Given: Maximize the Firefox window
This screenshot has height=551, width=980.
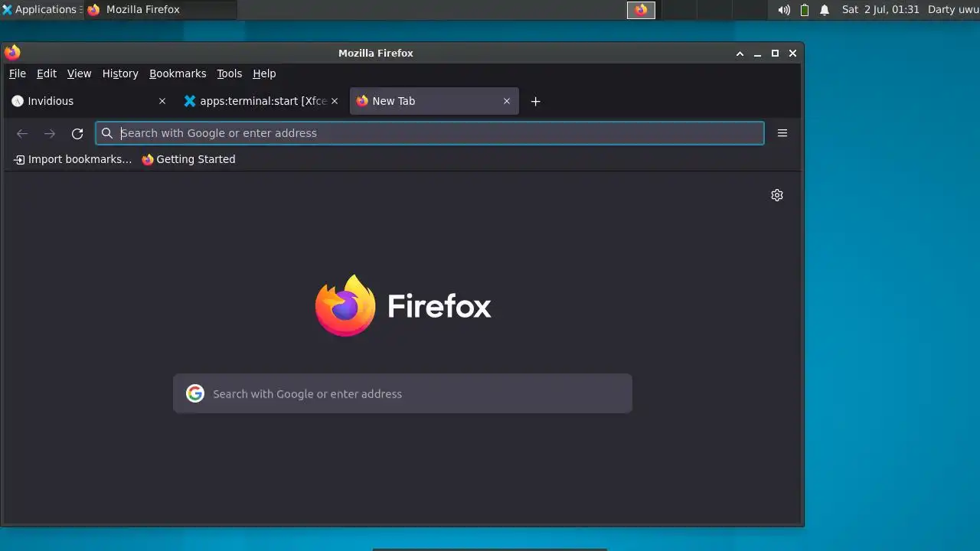Looking at the screenshot, I should click(x=775, y=53).
